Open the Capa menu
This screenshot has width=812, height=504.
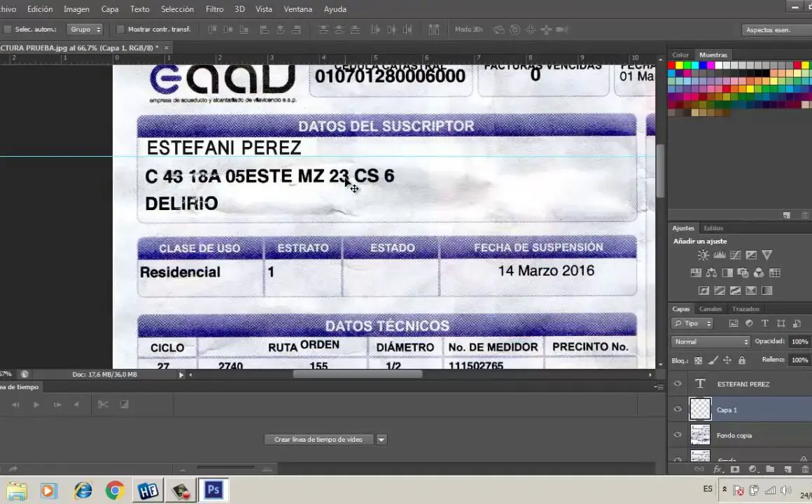(x=110, y=9)
